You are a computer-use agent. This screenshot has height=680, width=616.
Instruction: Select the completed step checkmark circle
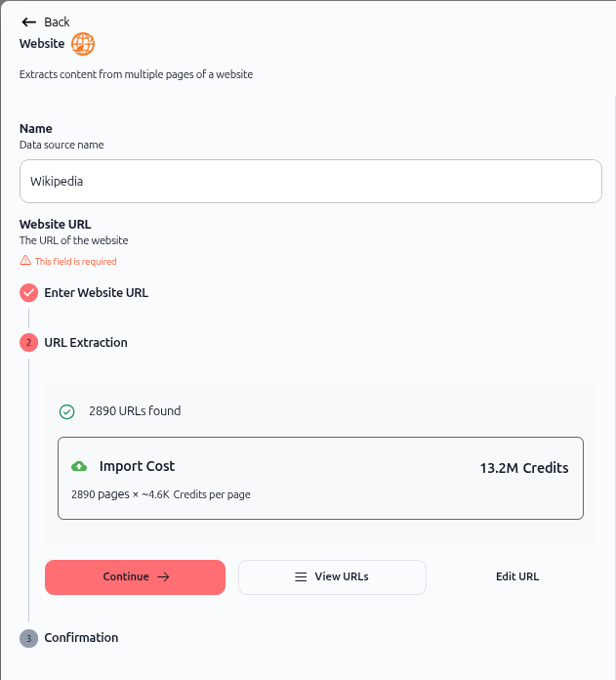coord(28,293)
